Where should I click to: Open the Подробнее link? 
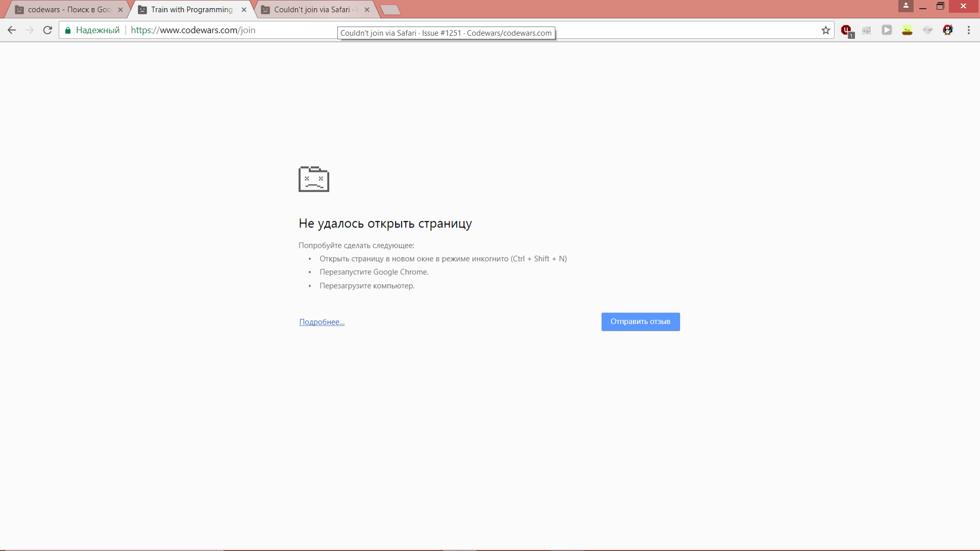(x=322, y=321)
